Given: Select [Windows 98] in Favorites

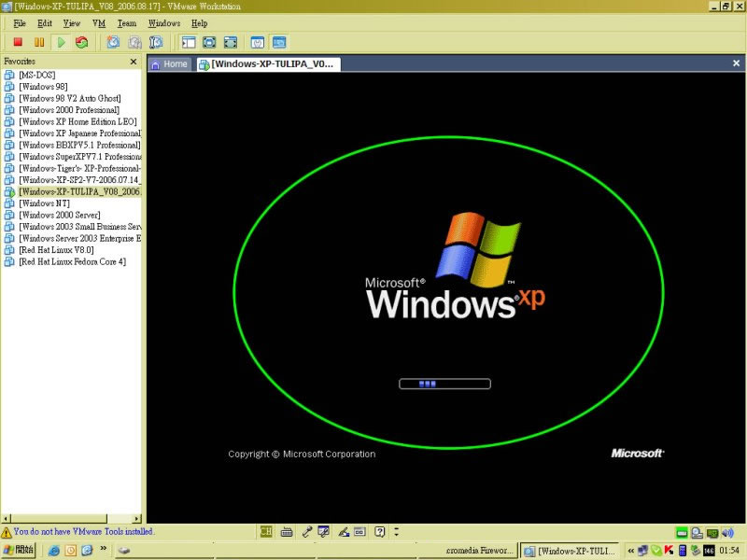Looking at the screenshot, I should 35,86.
